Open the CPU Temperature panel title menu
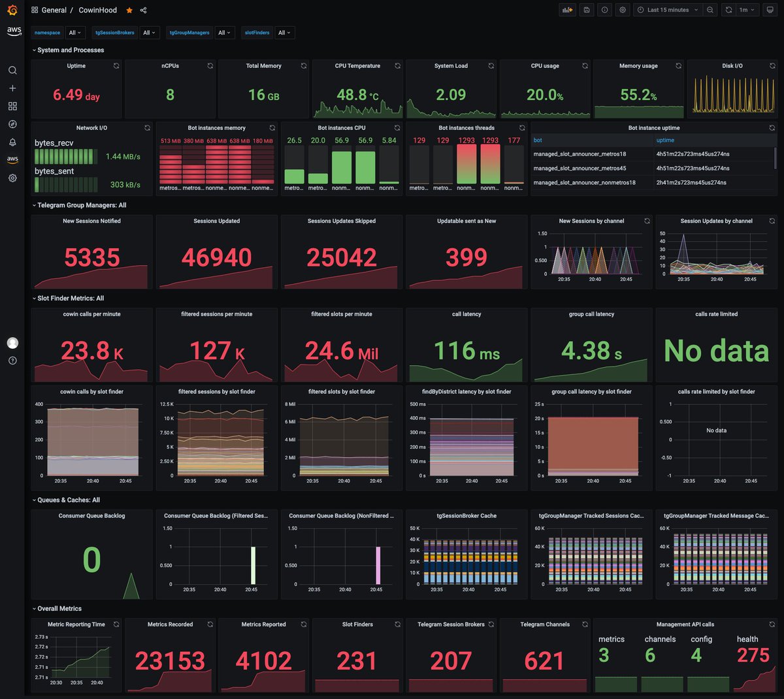The image size is (784, 699). point(357,66)
